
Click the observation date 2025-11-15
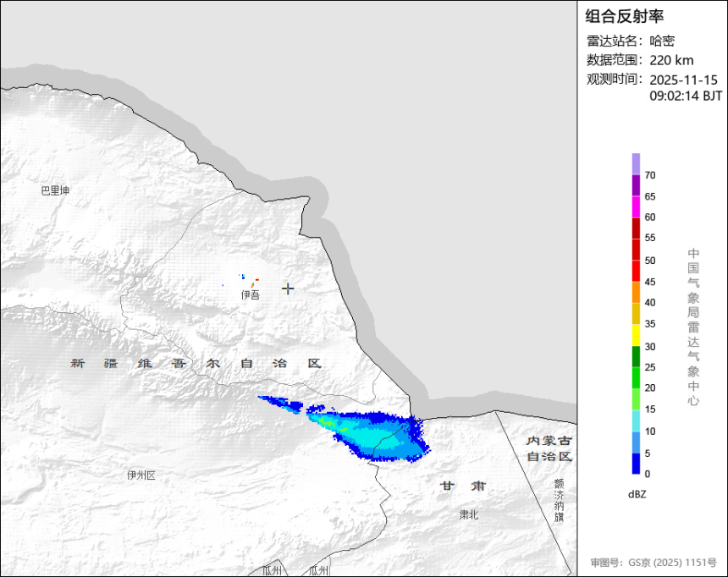683,80
